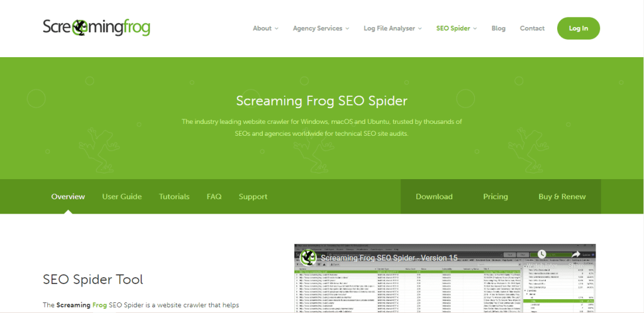Expand the About dropdown chevron

277,29
